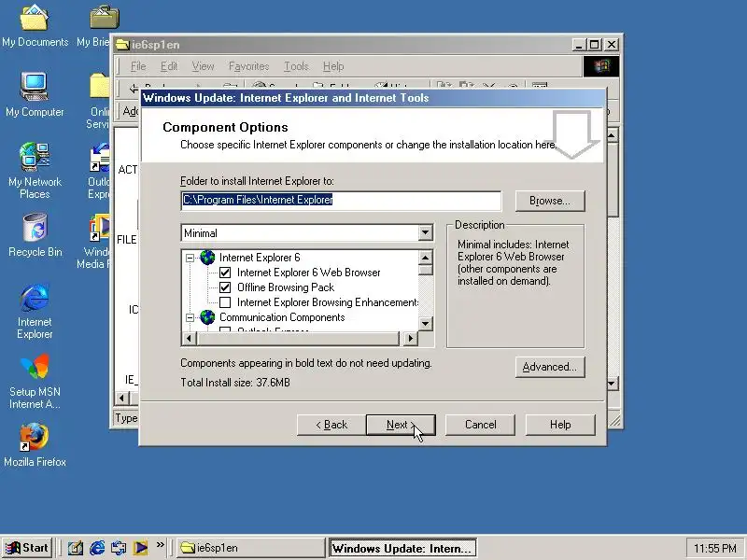Open Tools menu in ie6sp1en window
Viewport: 747px width, 560px height.
[296, 66]
